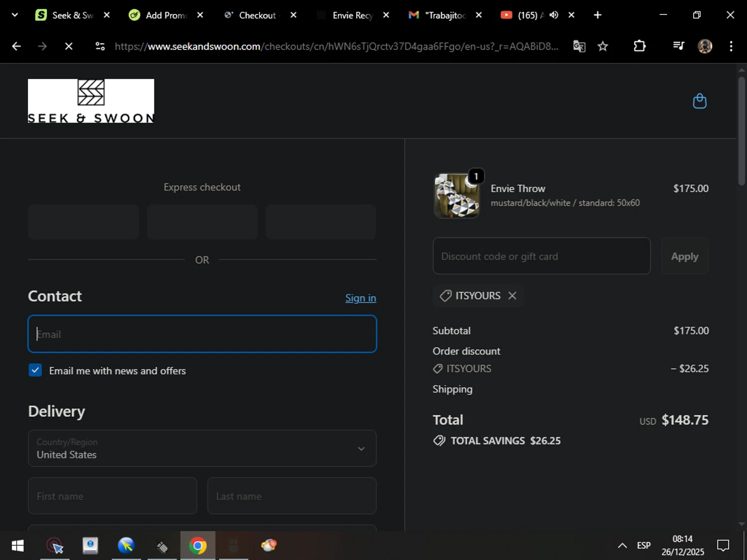The height and width of the screenshot is (560, 747).
Task: Open the Windows Start menu
Action: (x=17, y=546)
